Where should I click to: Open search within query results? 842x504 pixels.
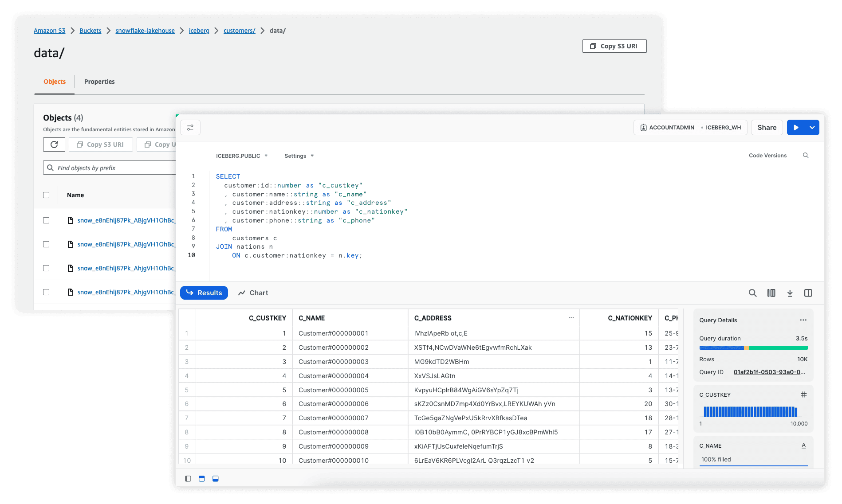pyautogui.click(x=753, y=293)
